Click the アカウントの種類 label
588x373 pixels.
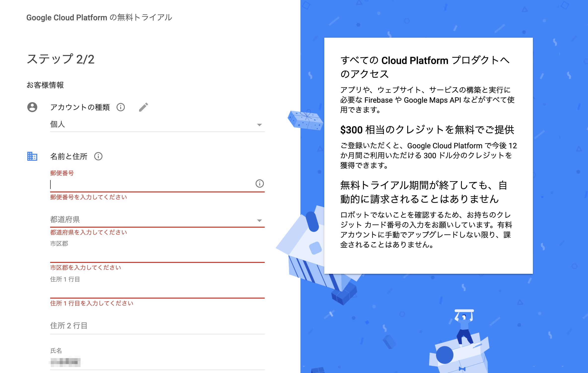click(x=80, y=107)
